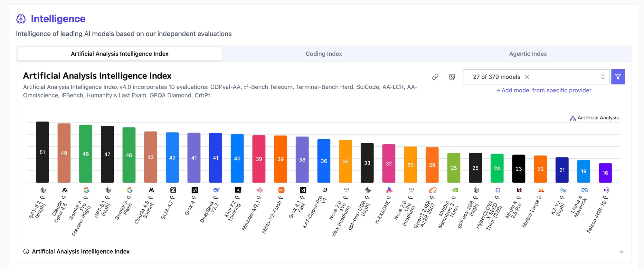The image size is (644, 269).
Task: Click the logo under K2-V2 (high)
Action: [x=563, y=190]
